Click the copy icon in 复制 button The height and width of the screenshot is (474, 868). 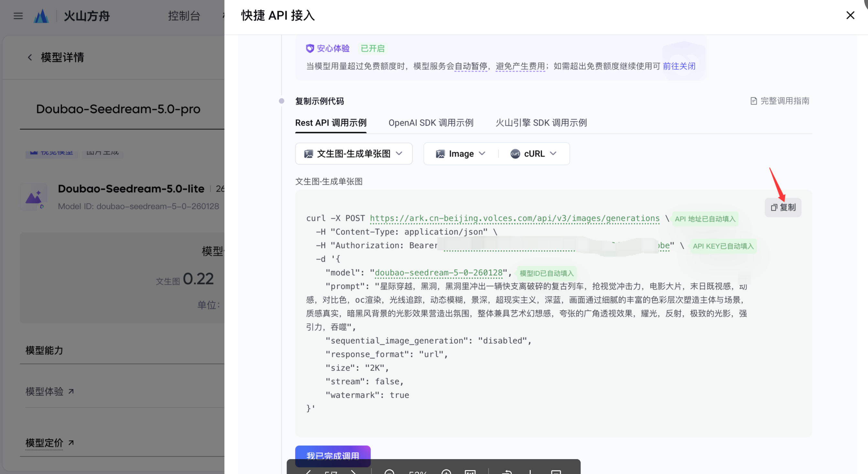[x=774, y=208]
